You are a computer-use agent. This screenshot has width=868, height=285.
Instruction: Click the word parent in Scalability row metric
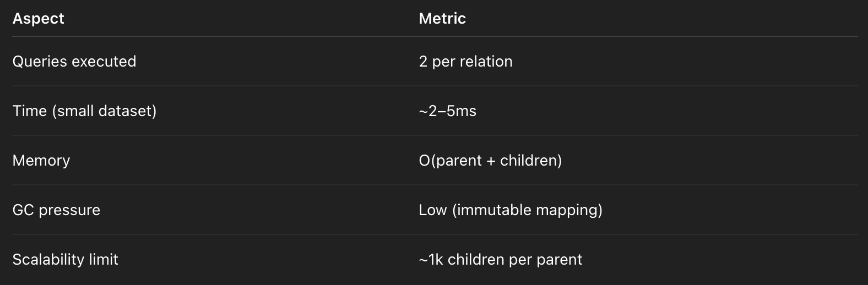tap(560, 260)
